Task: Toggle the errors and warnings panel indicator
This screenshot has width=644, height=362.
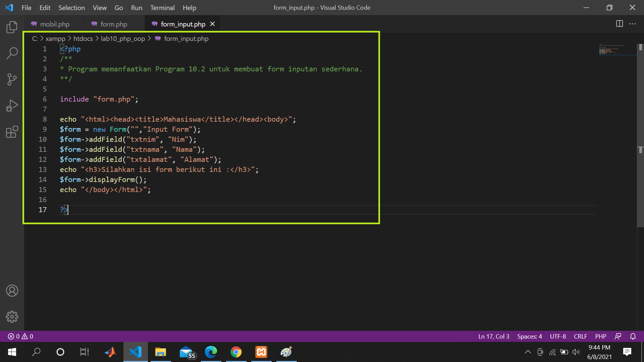Action: click(x=19, y=336)
